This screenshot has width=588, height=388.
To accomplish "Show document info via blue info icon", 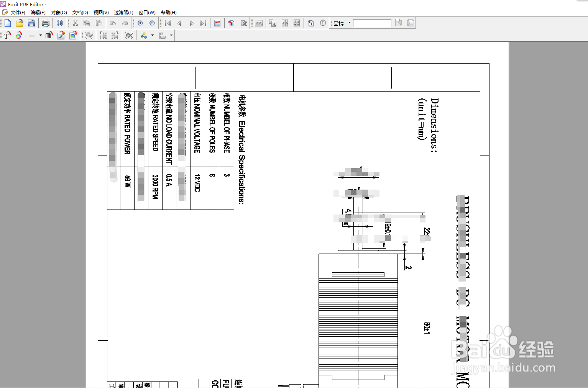I will click(x=60, y=23).
